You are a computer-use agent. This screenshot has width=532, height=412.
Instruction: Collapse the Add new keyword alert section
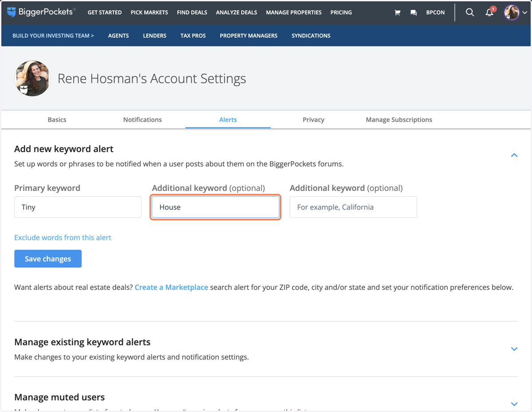point(514,155)
